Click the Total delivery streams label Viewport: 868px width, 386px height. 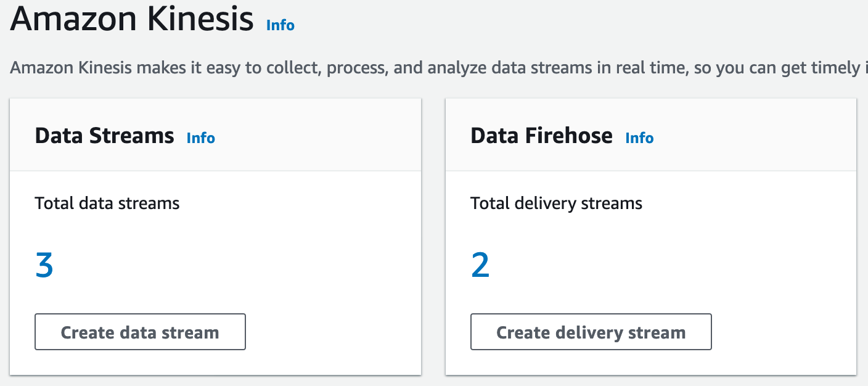(556, 203)
